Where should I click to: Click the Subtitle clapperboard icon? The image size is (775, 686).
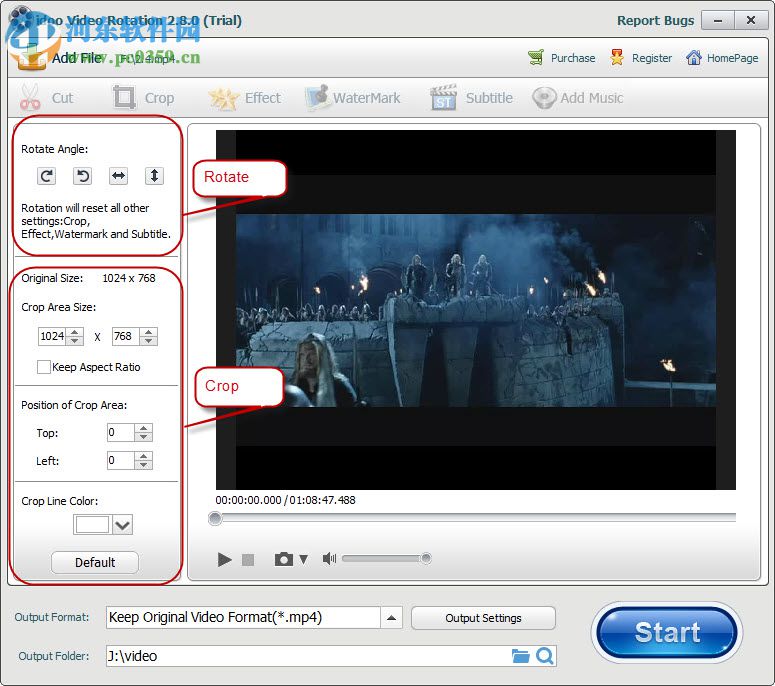tap(443, 97)
